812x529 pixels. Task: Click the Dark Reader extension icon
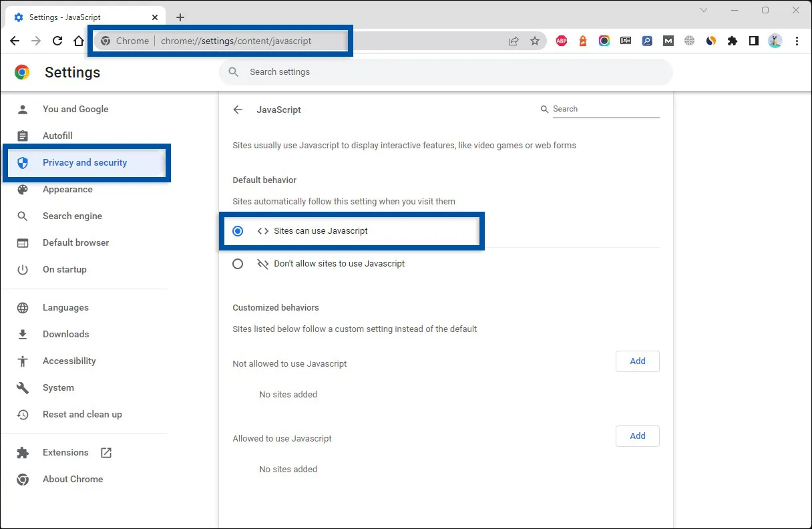point(711,41)
